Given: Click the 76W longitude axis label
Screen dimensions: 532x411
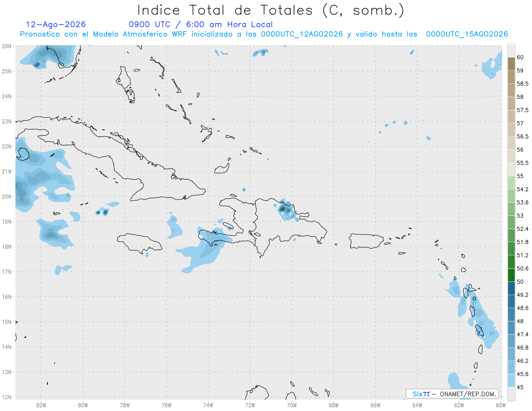Looking at the screenshot, I should pos(167,405).
